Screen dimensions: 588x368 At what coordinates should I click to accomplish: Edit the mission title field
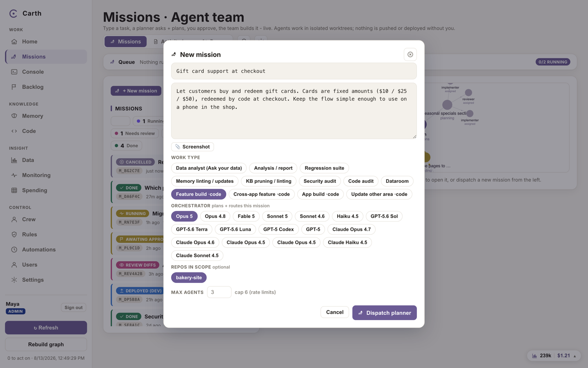tap(294, 71)
